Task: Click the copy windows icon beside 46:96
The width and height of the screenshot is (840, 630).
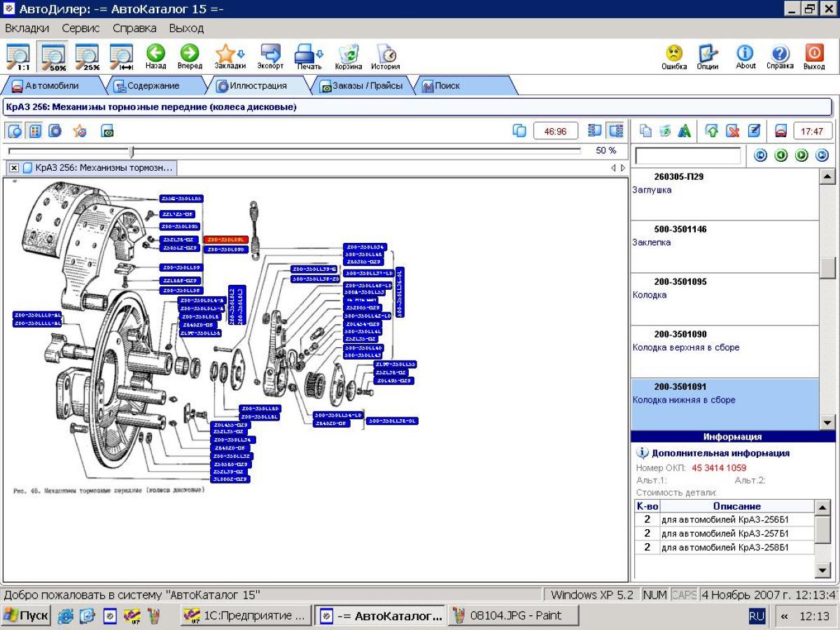Action: [x=519, y=131]
